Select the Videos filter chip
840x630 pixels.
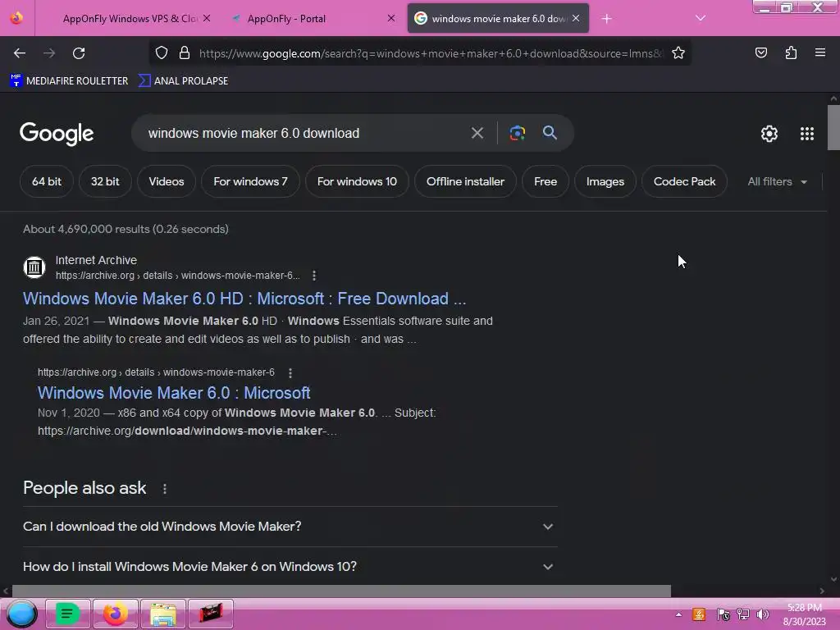167,181
